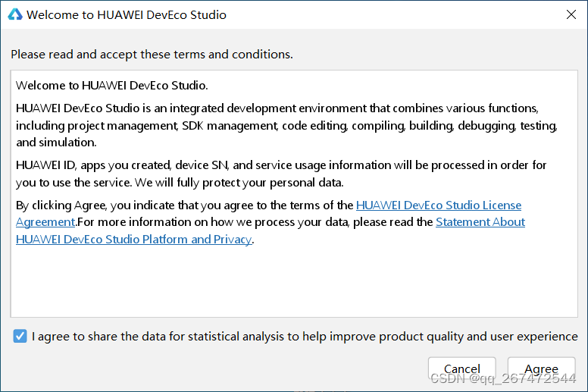Close the Welcome dialog with the X
This screenshot has width=588, height=392.
(571, 14)
